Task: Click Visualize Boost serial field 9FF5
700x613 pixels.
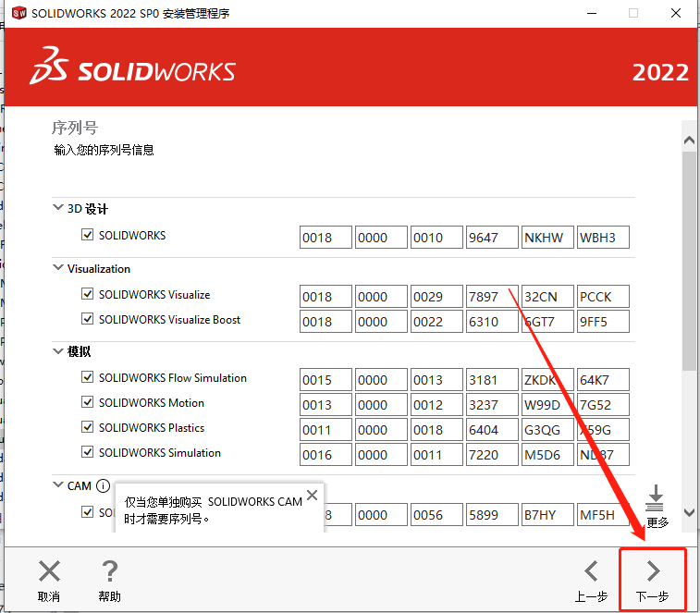Action: pyautogui.click(x=603, y=322)
